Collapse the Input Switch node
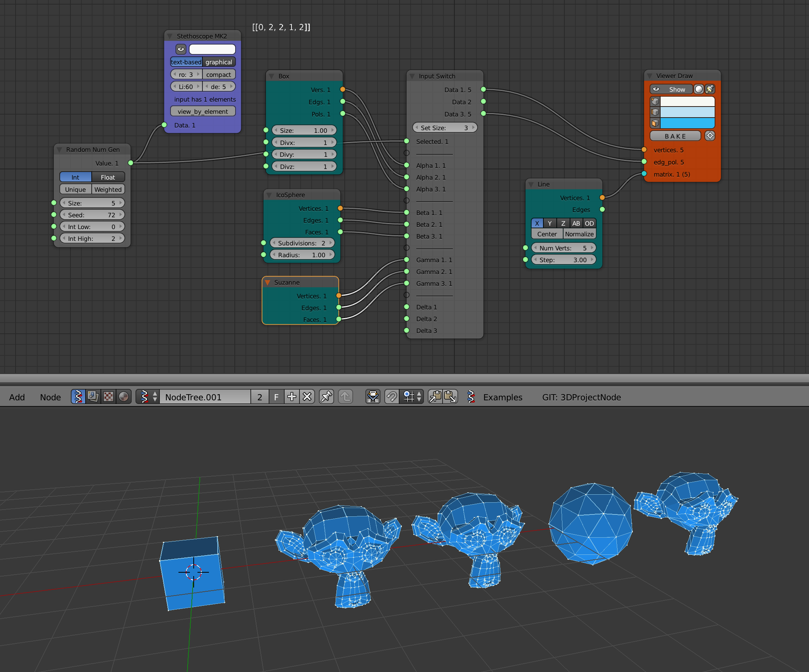 pyautogui.click(x=412, y=76)
